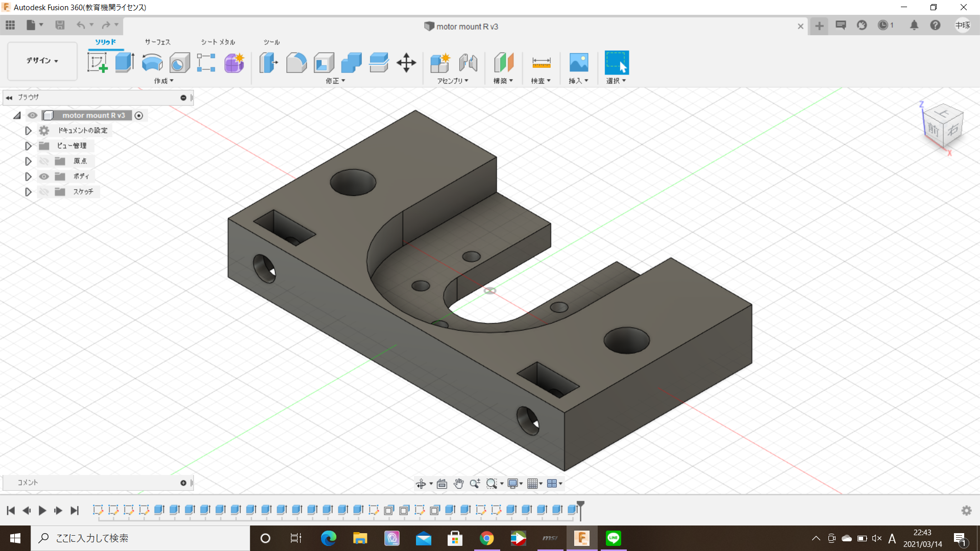Select the Shell tool
980x551 pixels.
click(x=324, y=63)
